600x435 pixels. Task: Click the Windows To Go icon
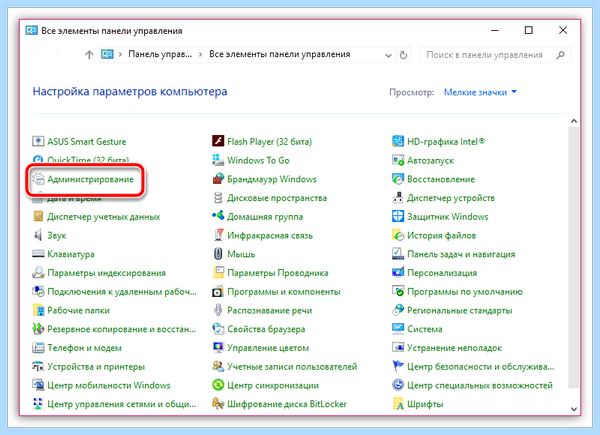[x=218, y=160]
